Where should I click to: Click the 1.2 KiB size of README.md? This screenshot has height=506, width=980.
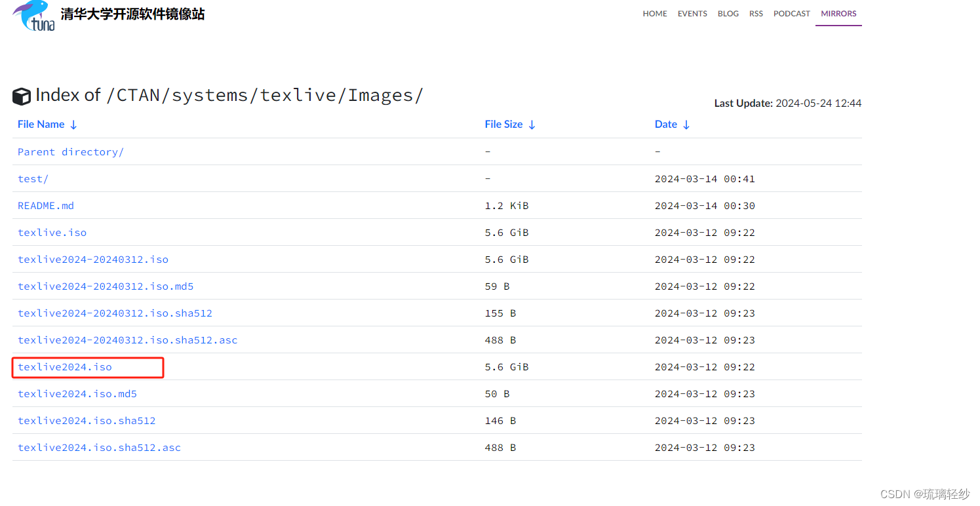[507, 206]
